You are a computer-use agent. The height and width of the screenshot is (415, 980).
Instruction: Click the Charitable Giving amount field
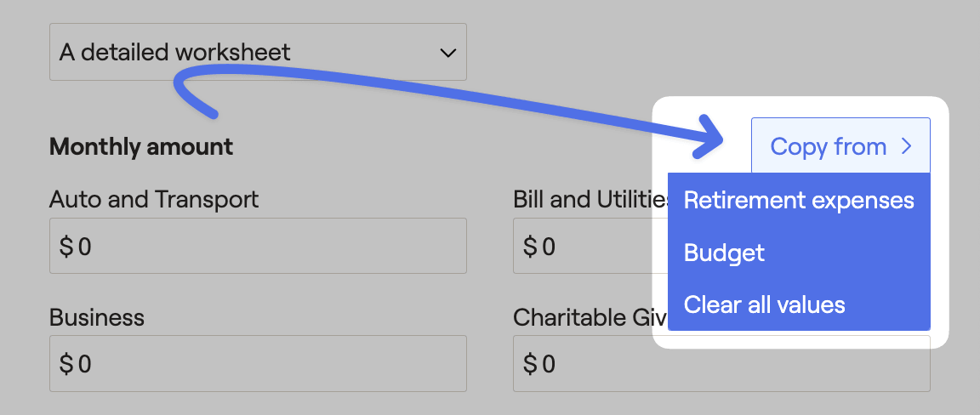point(721,363)
